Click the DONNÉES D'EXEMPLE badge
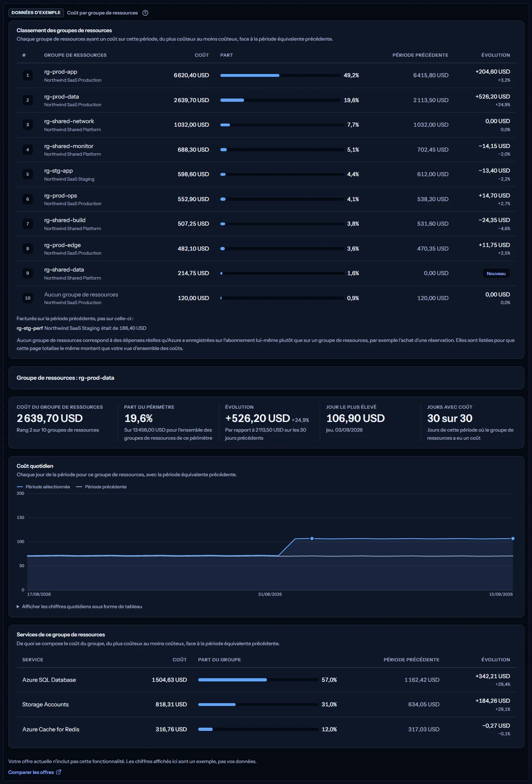 tap(36, 13)
